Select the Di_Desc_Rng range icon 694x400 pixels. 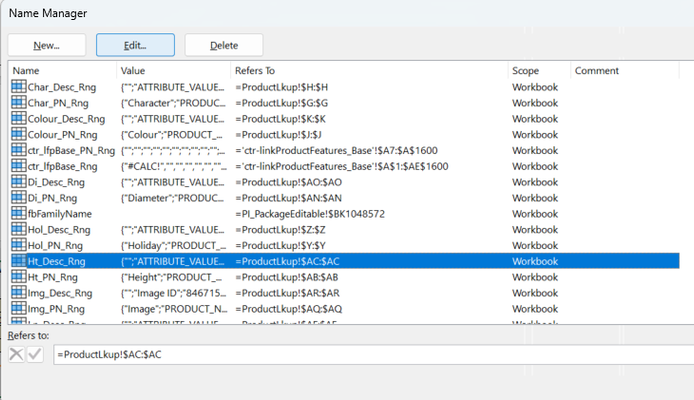click(x=19, y=182)
